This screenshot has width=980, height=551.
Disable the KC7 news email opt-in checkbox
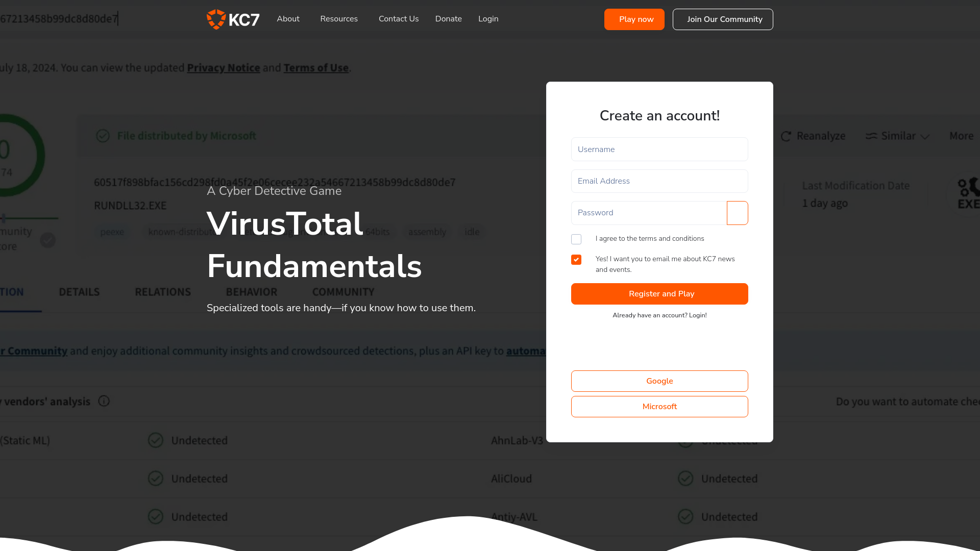576,260
